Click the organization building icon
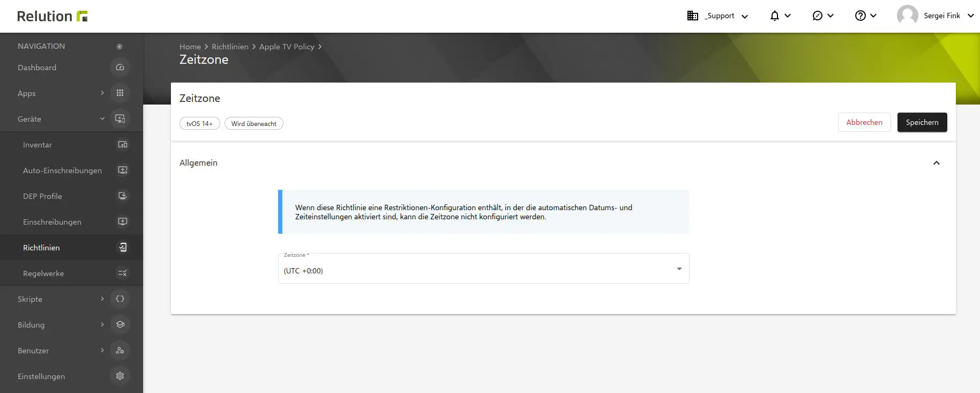980x393 pixels. 693,16
